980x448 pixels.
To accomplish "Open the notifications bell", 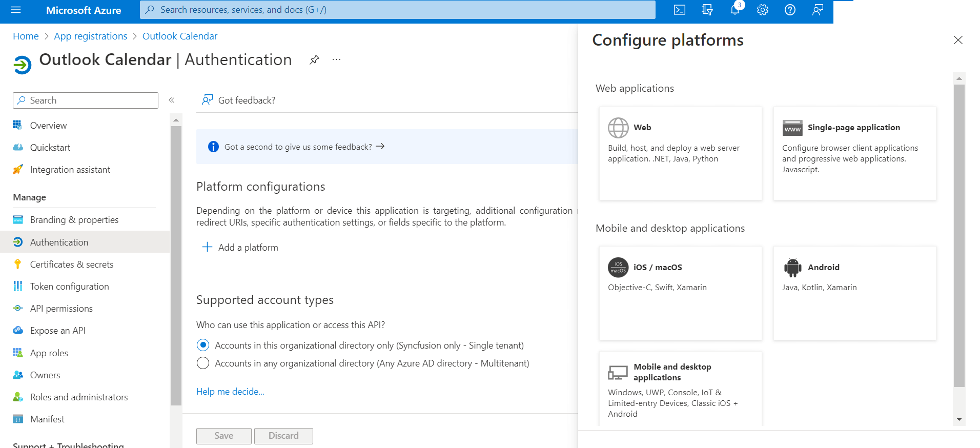I will pyautogui.click(x=735, y=10).
